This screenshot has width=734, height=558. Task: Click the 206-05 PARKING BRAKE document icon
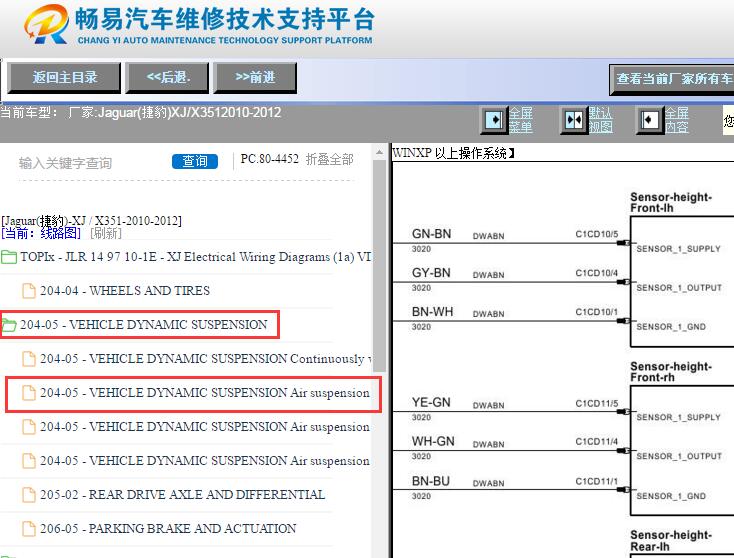point(29,529)
